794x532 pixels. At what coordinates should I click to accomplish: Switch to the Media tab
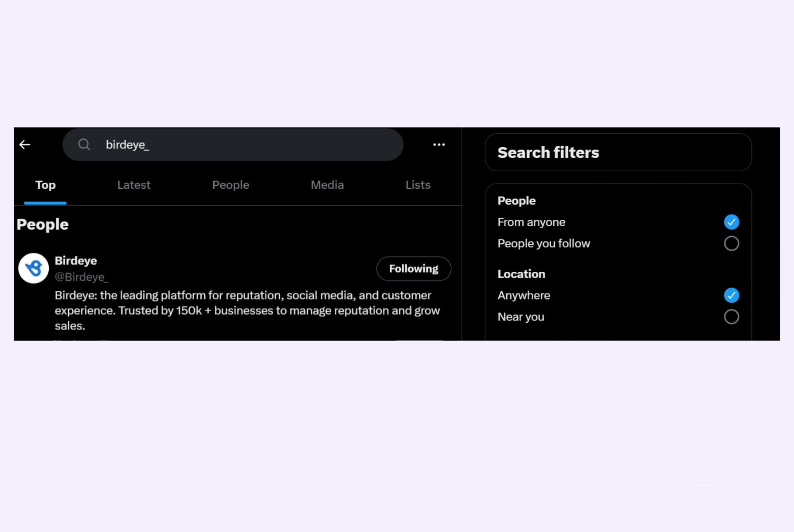327,185
